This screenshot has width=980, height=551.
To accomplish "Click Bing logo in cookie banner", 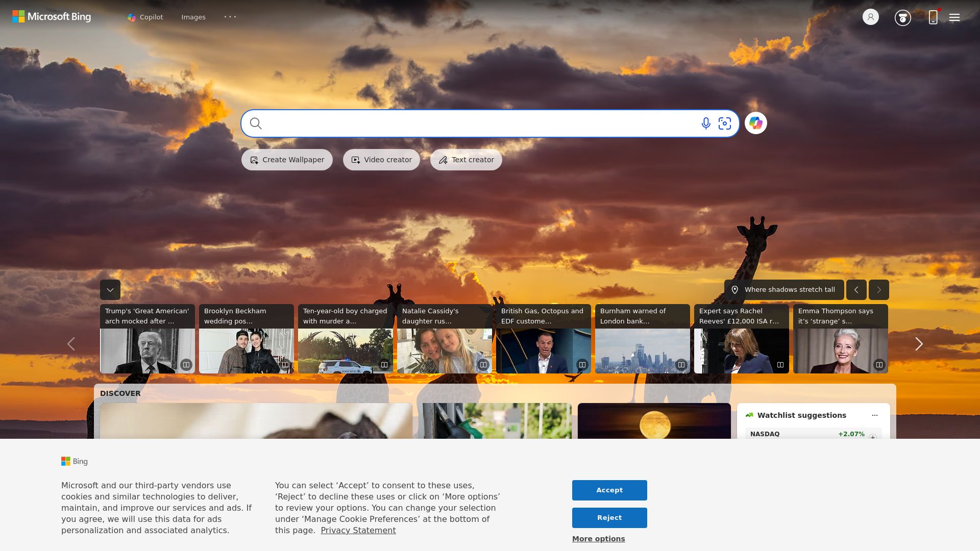I will [x=75, y=461].
